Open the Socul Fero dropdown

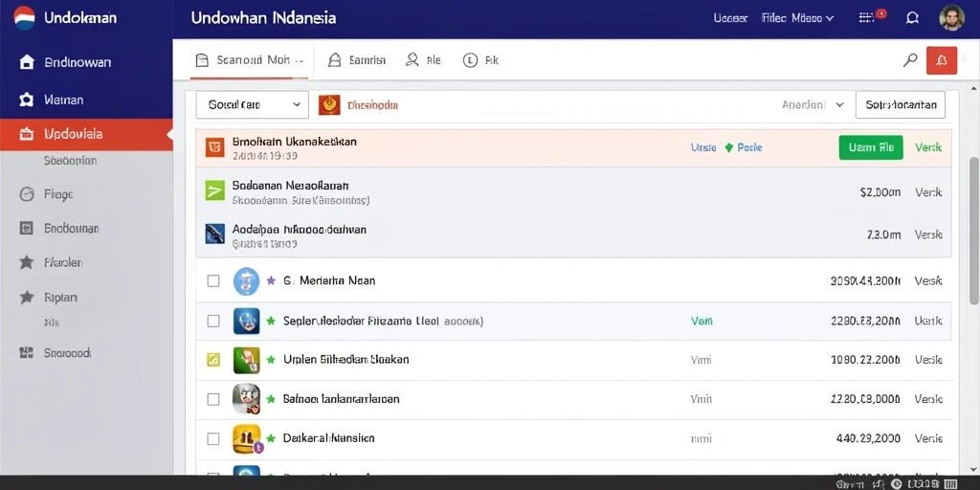click(x=252, y=105)
